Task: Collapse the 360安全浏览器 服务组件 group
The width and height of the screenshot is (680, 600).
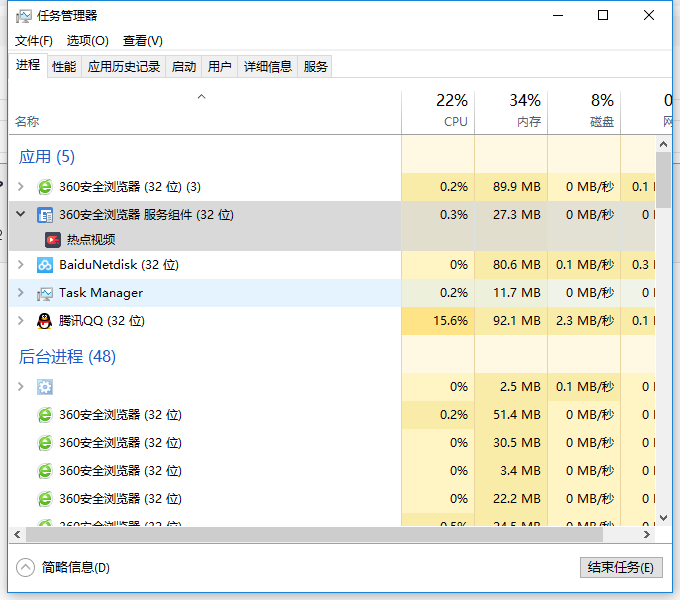Action: (21, 214)
